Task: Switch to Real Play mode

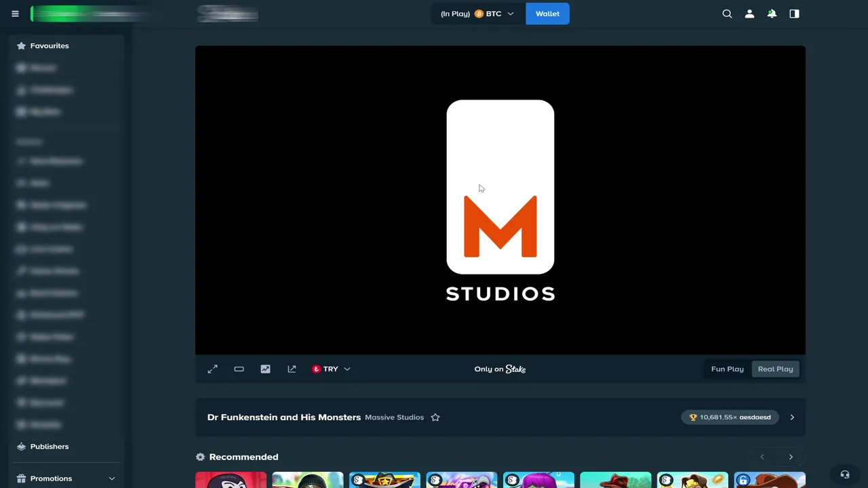Action: click(x=775, y=369)
